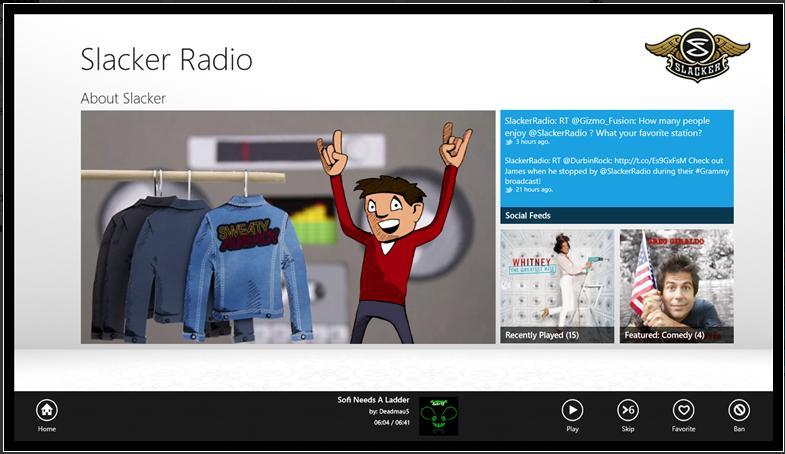Click the artist label 'by: Deadmau5'

coord(389,411)
